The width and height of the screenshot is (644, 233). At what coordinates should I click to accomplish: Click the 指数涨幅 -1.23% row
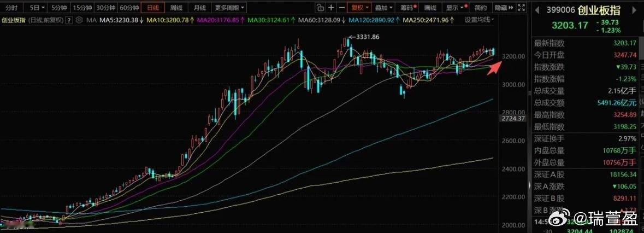(585, 79)
